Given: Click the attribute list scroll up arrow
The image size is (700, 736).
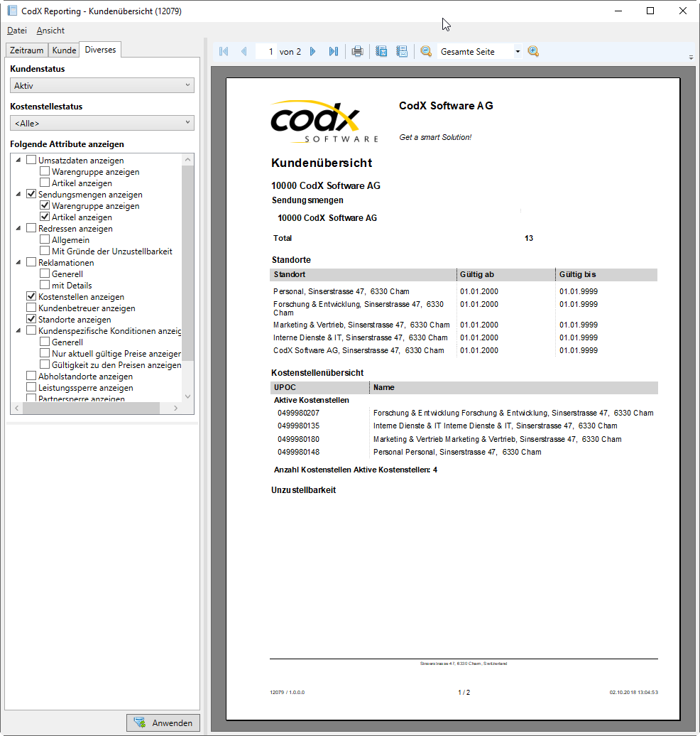Looking at the screenshot, I should coord(187,160).
